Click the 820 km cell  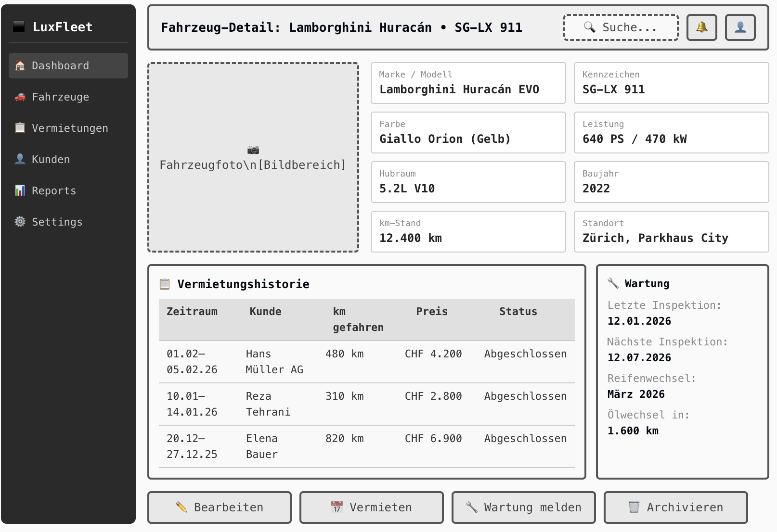coord(345,438)
